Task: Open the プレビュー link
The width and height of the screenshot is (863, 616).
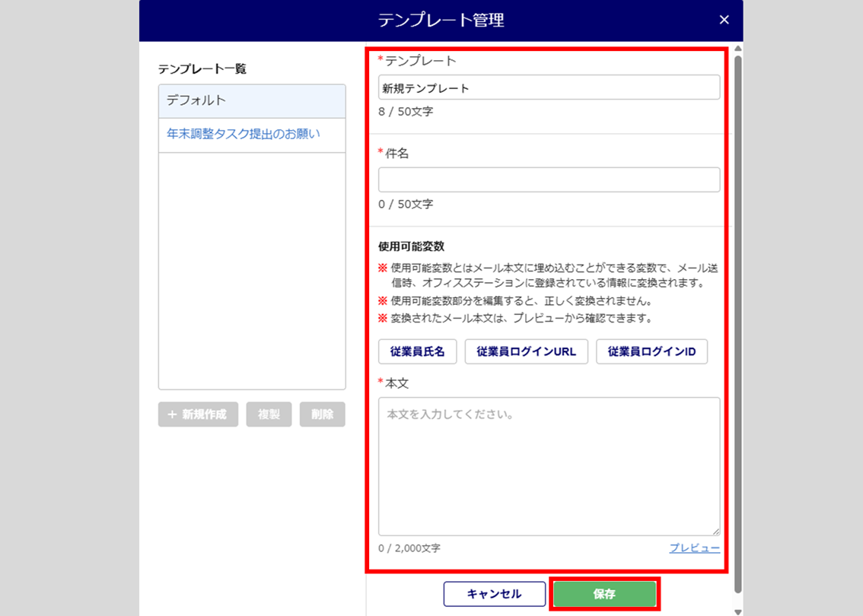Action: 694,548
